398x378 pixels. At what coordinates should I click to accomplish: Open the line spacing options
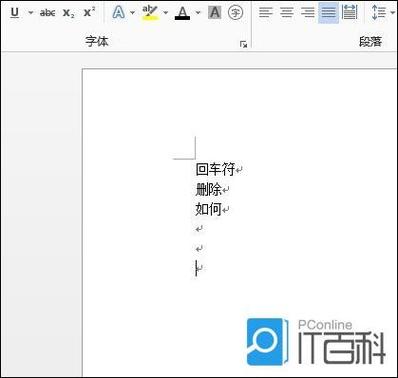(379, 13)
